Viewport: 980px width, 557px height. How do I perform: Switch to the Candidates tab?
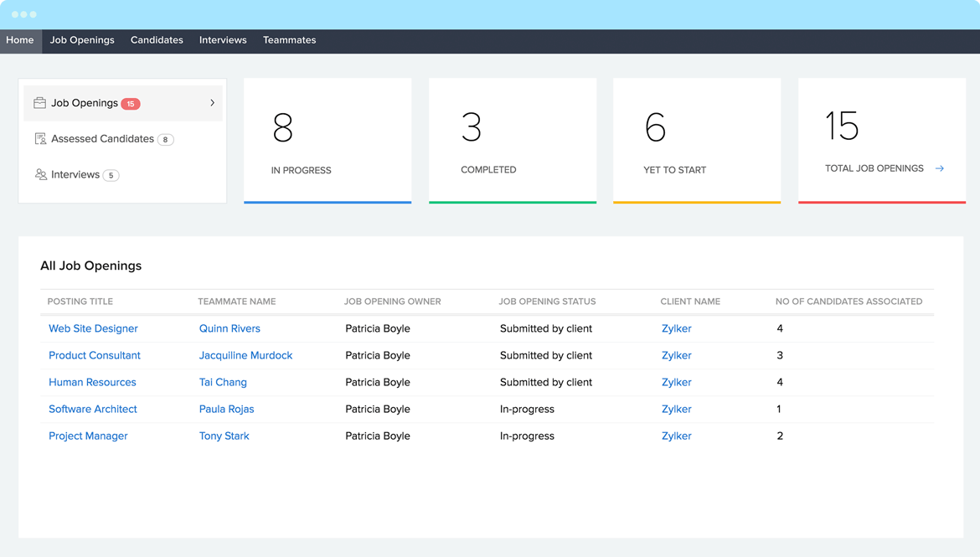coord(157,40)
